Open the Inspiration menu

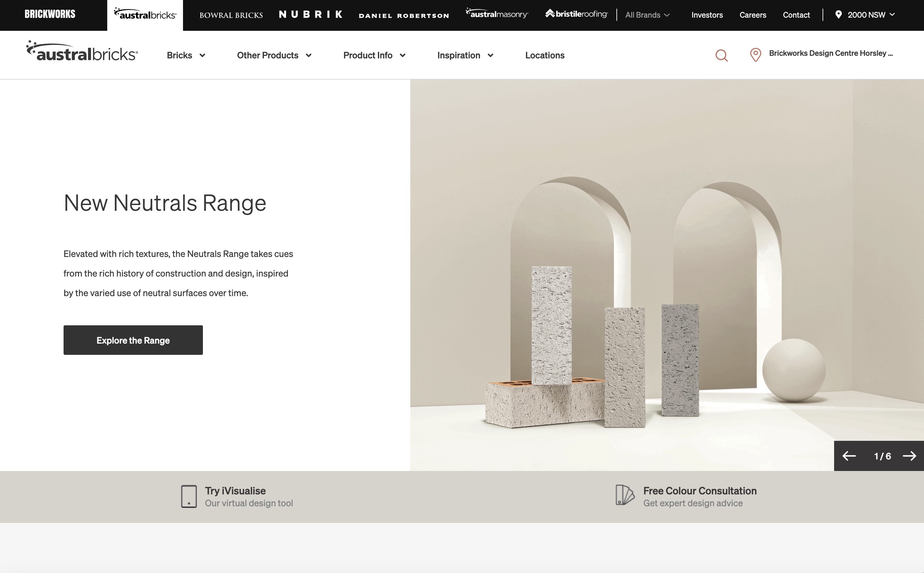pos(465,55)
